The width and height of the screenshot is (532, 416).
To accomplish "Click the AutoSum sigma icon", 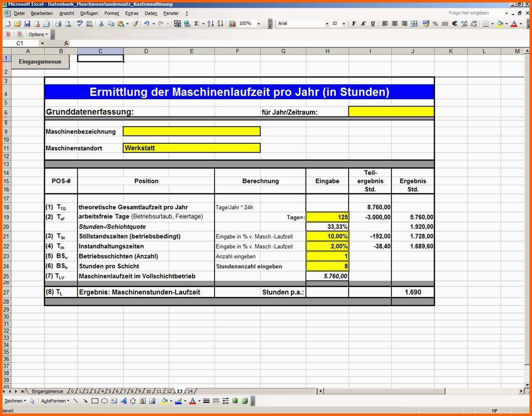I will tap(197, 24).
